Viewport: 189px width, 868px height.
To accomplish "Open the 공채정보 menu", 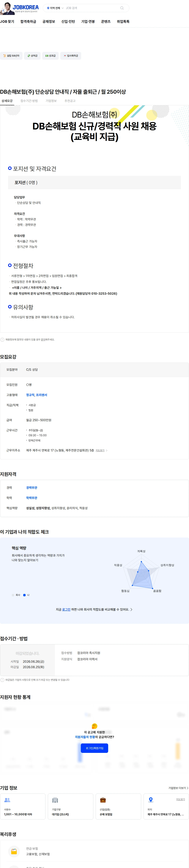I will coord(49,22).
